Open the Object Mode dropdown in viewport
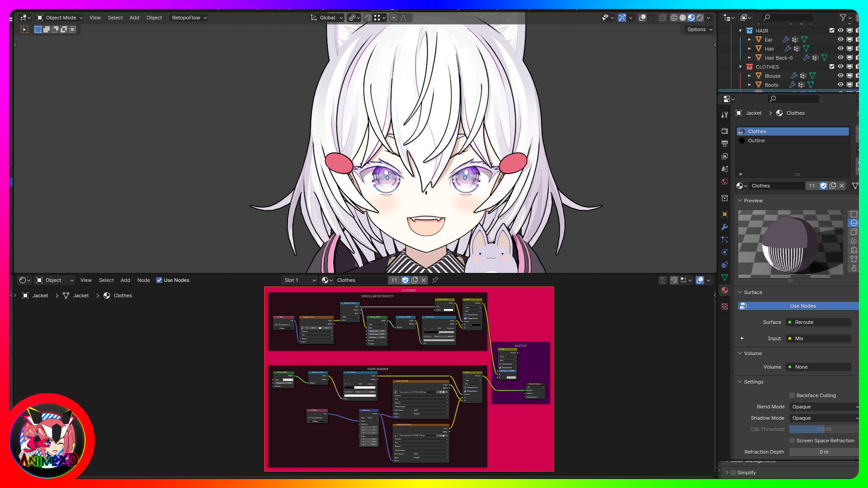 pyautogui.click(x=59, y=18)
